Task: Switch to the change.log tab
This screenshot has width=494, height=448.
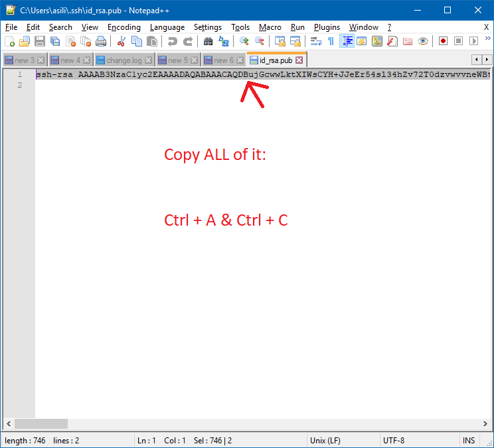Action: (124, 60)
